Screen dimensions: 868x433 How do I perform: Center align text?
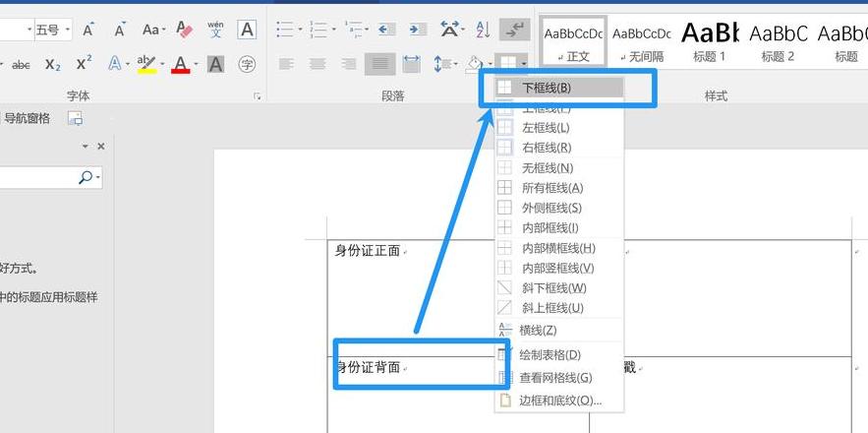(x=318, y=64)
